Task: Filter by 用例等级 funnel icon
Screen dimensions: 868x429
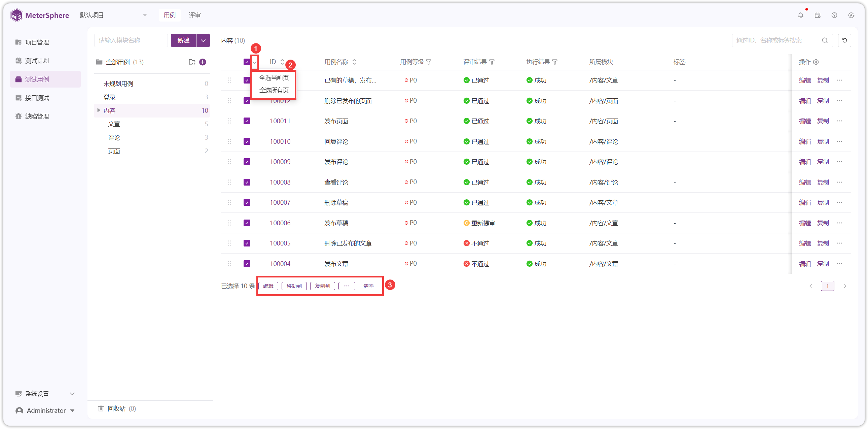Action: 429,62
